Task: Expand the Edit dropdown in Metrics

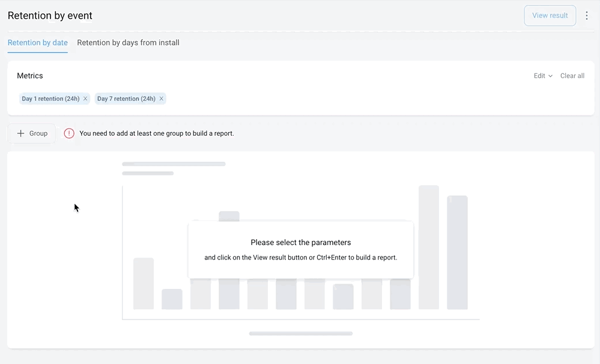Action: coord(543,76)
